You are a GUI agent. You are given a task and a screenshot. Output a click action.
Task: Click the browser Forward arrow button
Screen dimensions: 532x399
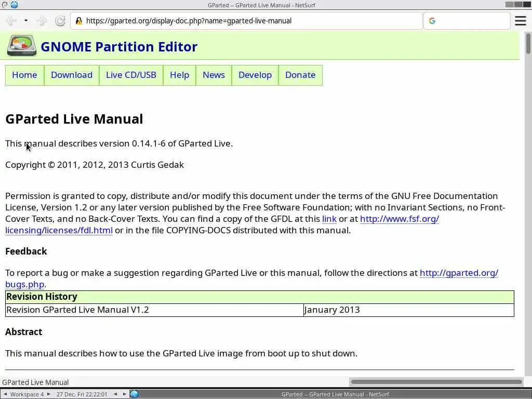42,21
